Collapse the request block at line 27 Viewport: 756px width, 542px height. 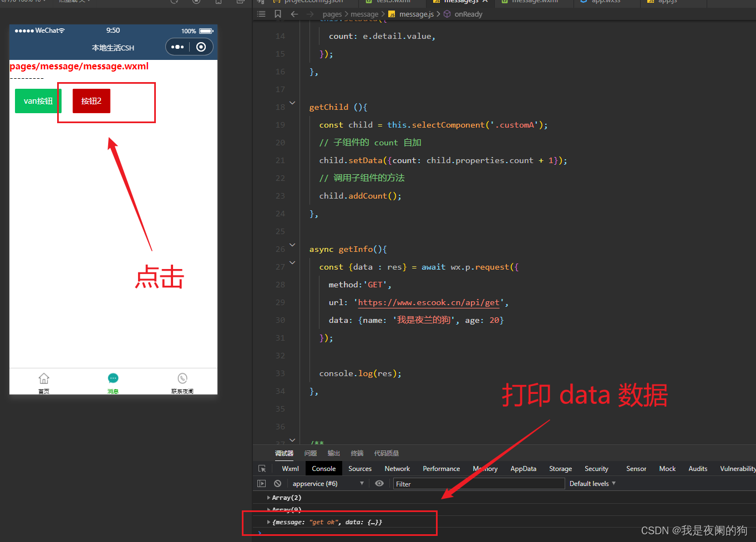click(292, 263)
